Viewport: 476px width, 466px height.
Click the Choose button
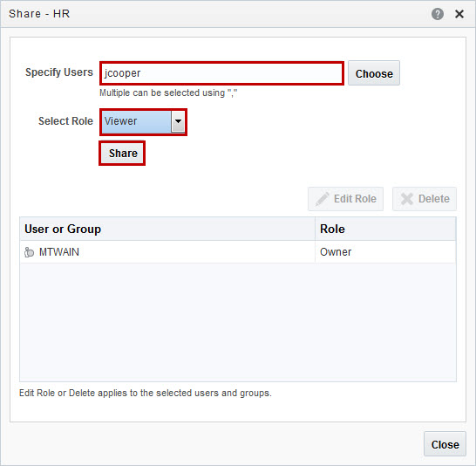click(x=374, y=73)
